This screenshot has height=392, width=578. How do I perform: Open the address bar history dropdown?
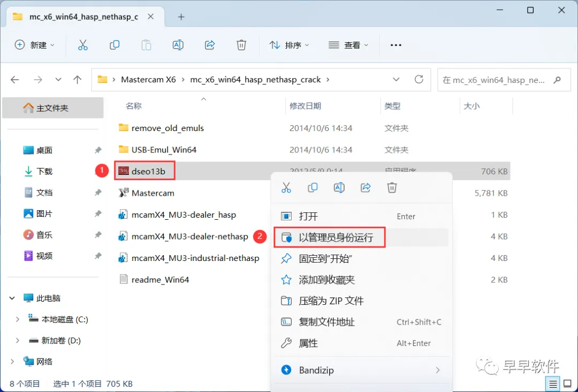[396, 79]
